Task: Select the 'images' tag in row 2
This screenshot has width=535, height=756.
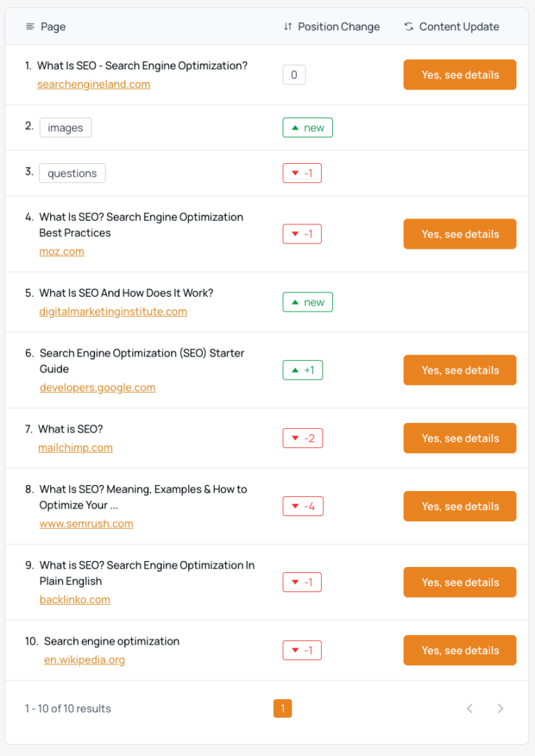Action: [65, 127]
